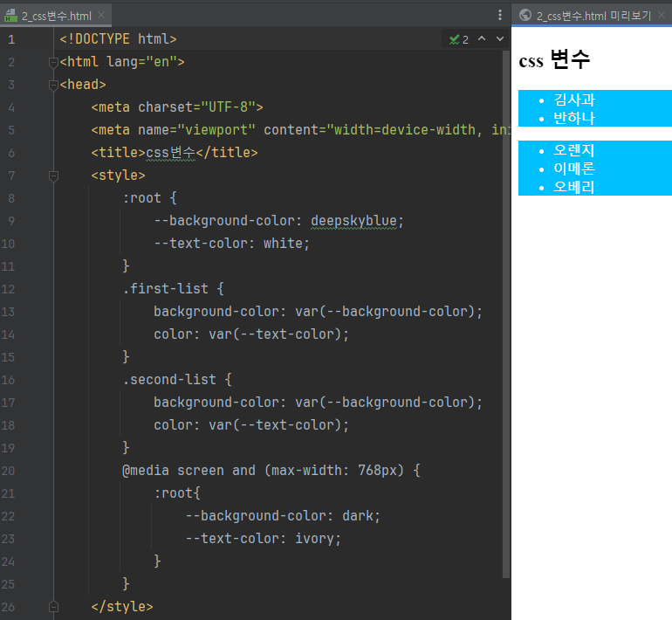This screenshot has height=620, width=672.
Task: Click line number 1 in gutter
Action: pos(11,39)
